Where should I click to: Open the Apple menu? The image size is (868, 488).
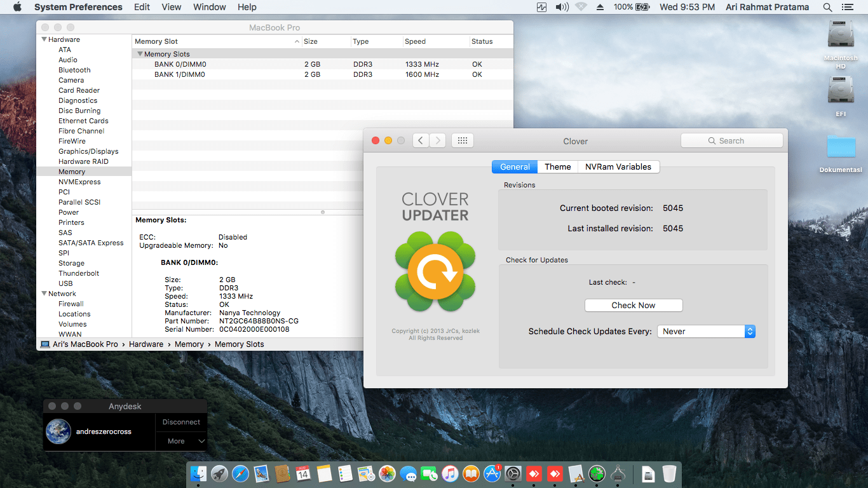click(17, 7)
